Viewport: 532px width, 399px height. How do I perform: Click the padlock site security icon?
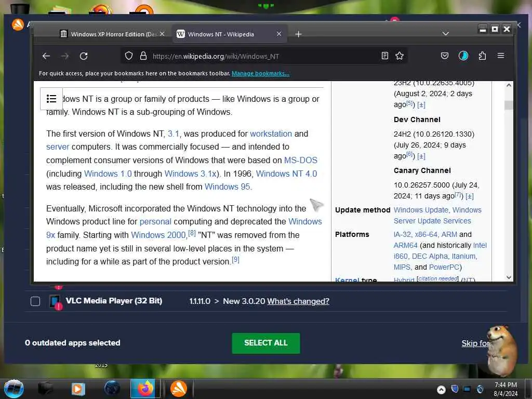point(143,56)
